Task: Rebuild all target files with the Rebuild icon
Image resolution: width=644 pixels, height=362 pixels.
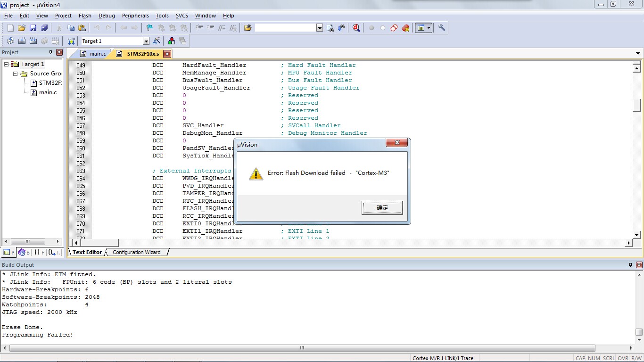Action: pyautogui.click(x=33, y=41)
